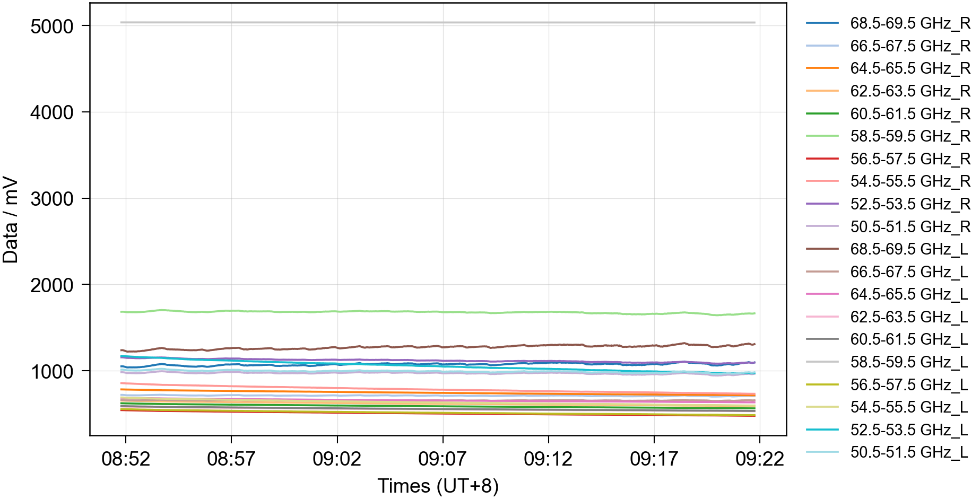Select the 64.5-65.5 GHz_R legend label

tap(909, 68)
